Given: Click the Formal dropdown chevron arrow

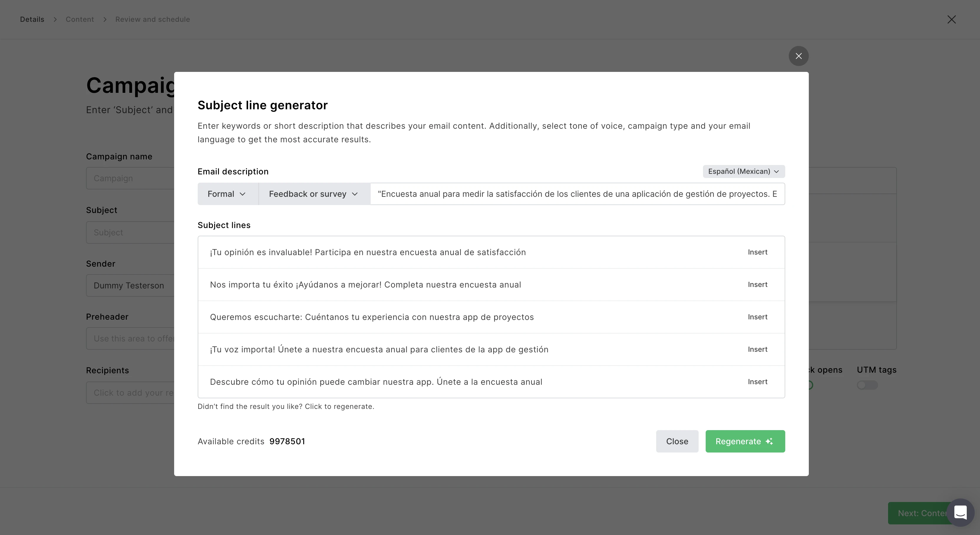Looking at the screenshot, I should (x=243, y=194).
